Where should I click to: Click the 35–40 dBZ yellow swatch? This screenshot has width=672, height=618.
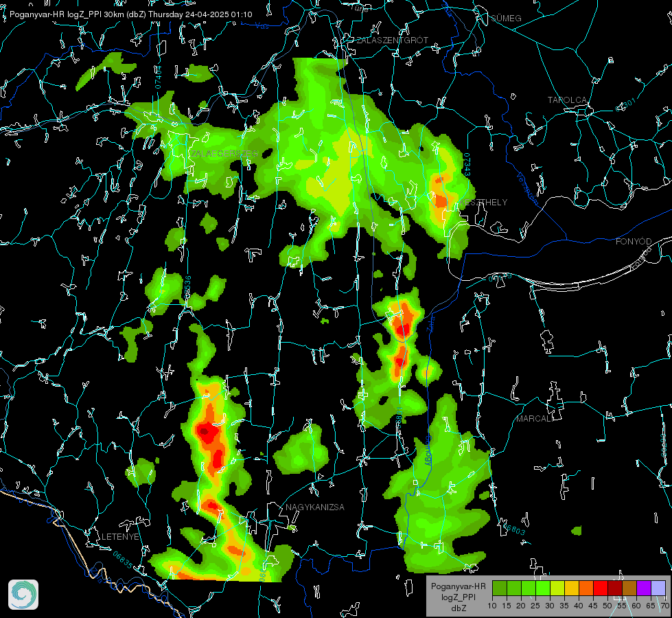click(x=572, y=588)
